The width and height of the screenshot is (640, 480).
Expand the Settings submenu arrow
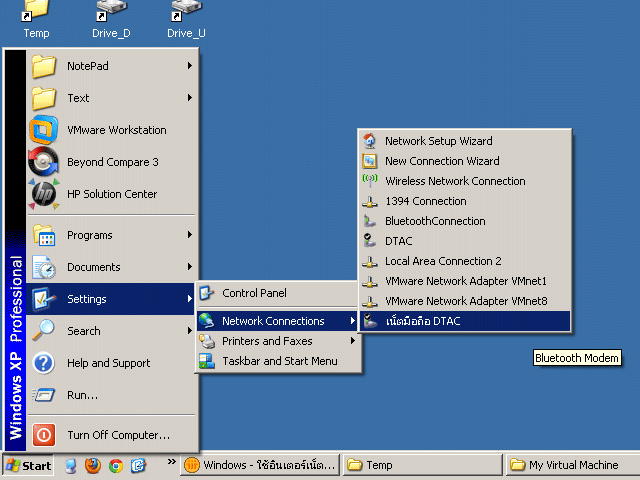click(190, 298)
